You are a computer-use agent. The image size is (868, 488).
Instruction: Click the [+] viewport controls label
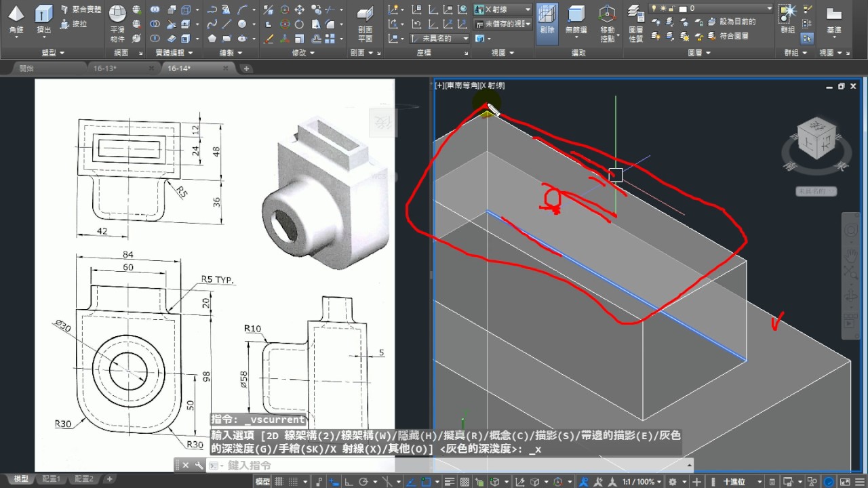[x=439, y=85]
